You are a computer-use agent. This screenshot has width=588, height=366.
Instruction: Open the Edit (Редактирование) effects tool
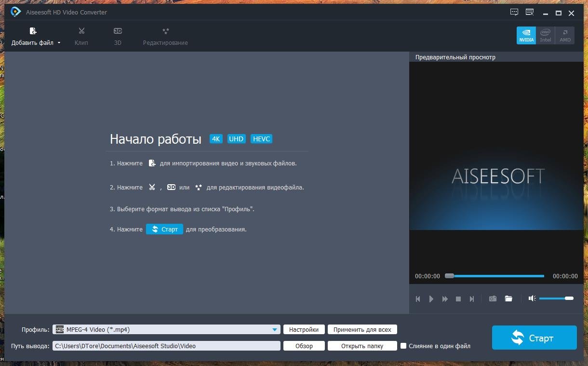tap(165, 32)
